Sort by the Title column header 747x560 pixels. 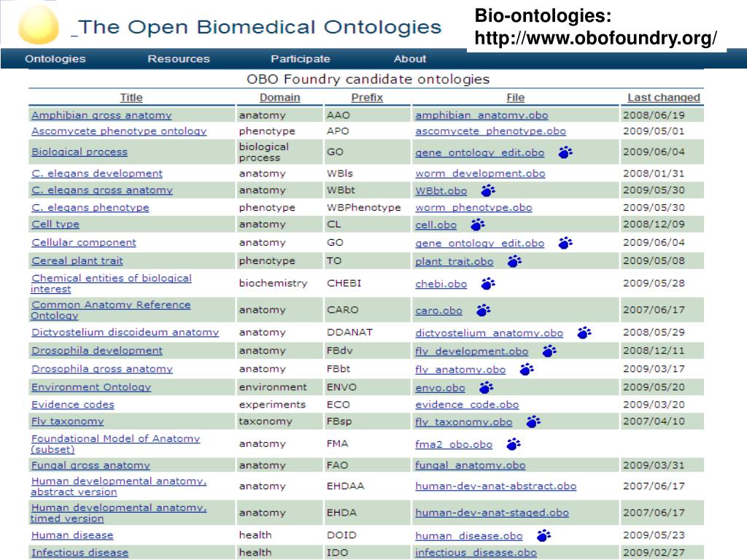131,97
